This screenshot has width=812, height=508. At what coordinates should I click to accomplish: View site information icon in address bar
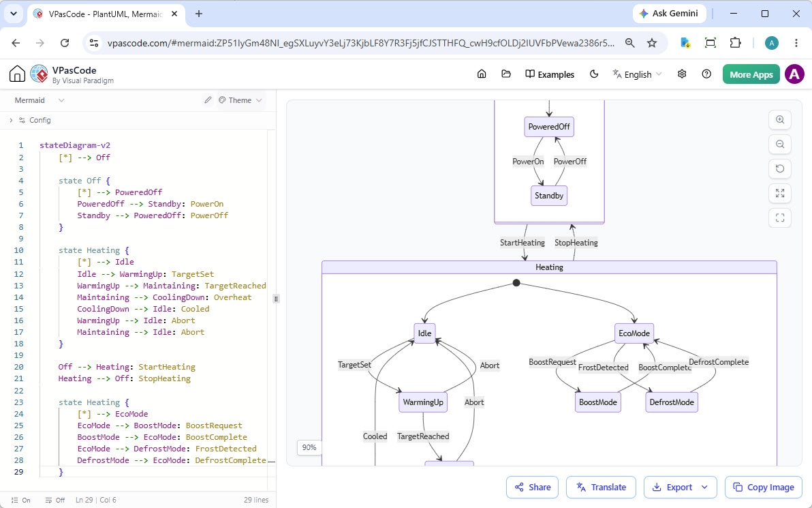click(x=94, y=43)
